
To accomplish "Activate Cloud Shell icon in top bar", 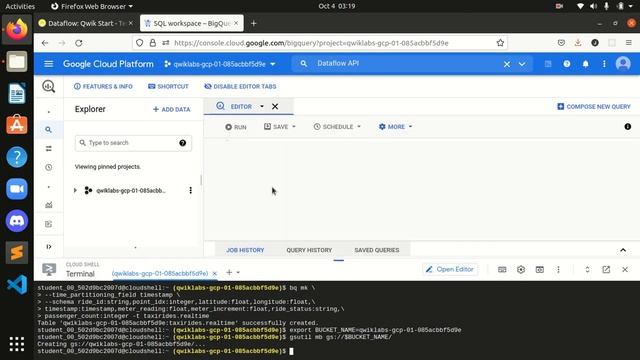I will point(548,64).
